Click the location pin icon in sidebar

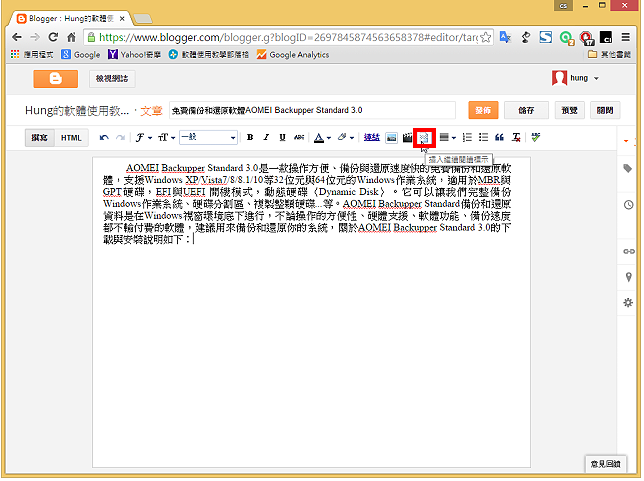[x=628, y=277]
